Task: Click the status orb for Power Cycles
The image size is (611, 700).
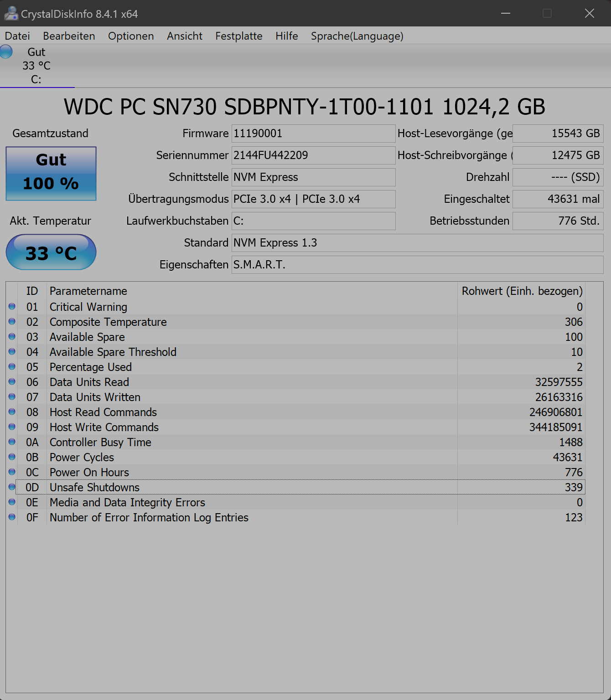Action: [12, 457]
